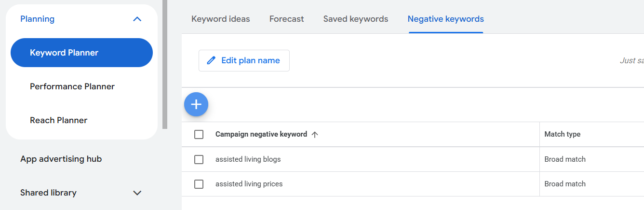
Task: Check the assisted living blogs row checkbox
Action: pyautogui.click(x=199, y=159)
